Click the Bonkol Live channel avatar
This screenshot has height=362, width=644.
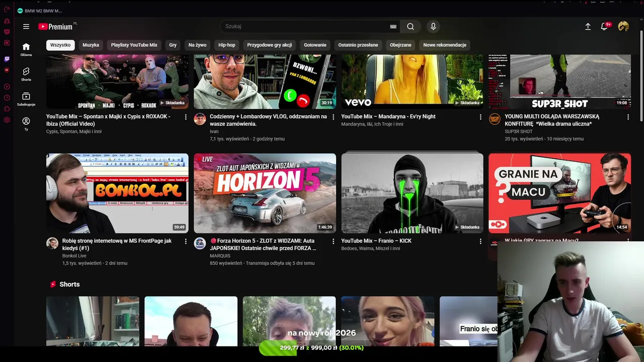(x=52, y=243)
